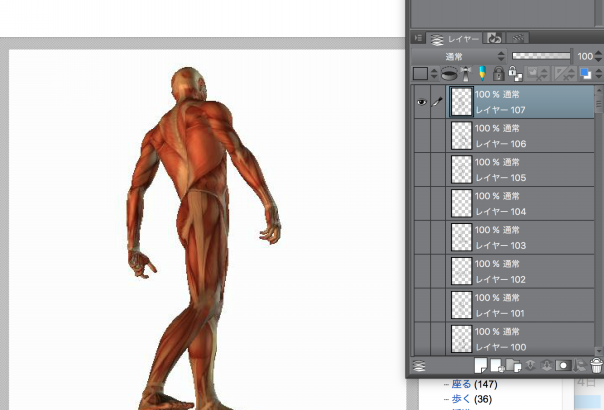Show レイヤー 104 by clicking its visibility box
This screenshot has height=410, width=604.
pos(420,204)
